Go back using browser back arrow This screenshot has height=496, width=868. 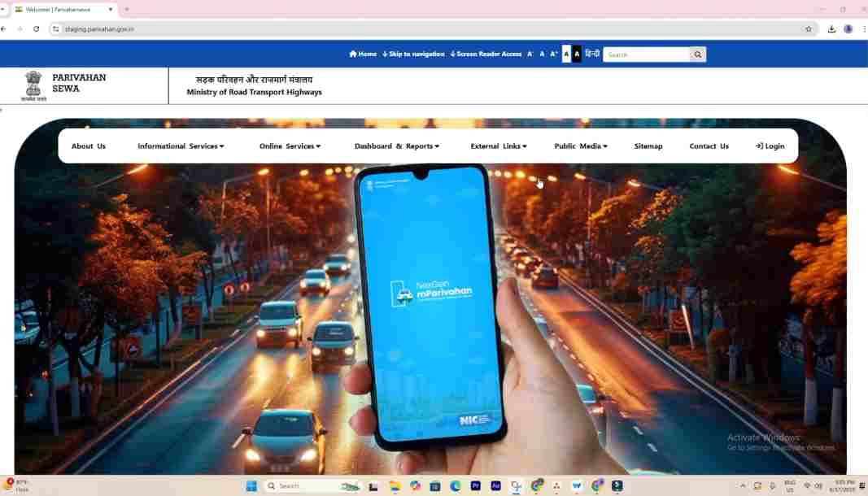pos(4,28)
